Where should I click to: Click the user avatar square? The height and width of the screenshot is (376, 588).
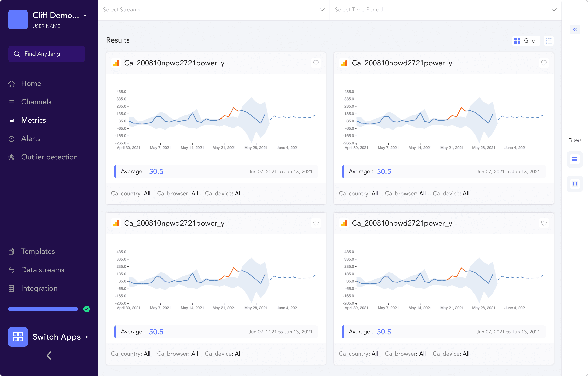click(x=18, y=20)
